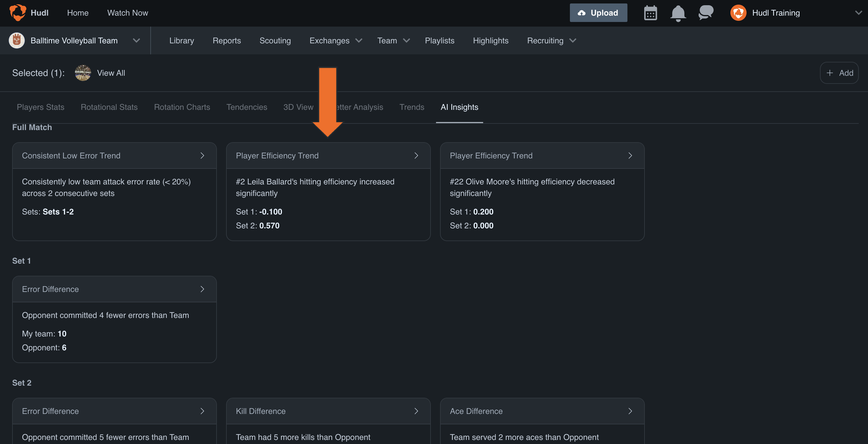Click the Sets 1-2 value text
Image resolution: width=868 pixels, height=444 pixels.
58,212
